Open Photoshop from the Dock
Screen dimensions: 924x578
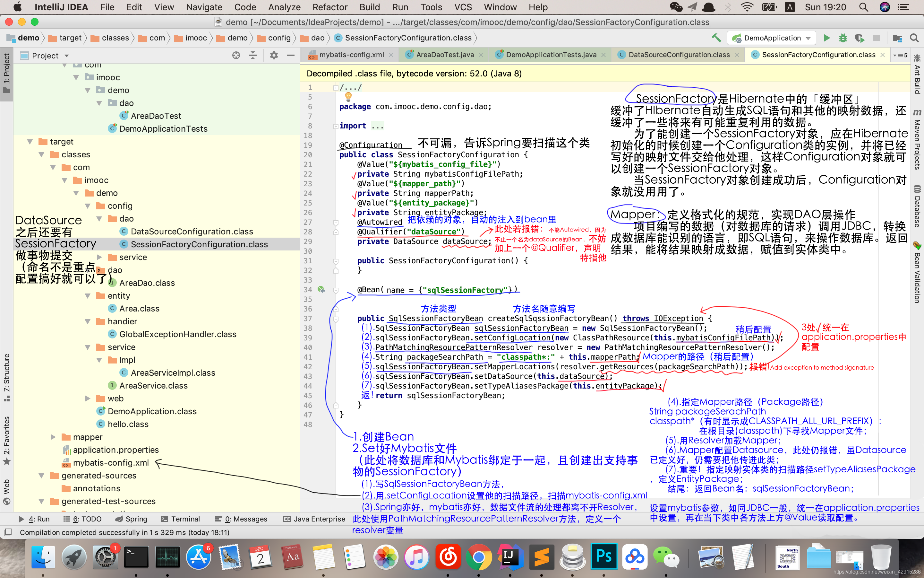click(604, 556)
